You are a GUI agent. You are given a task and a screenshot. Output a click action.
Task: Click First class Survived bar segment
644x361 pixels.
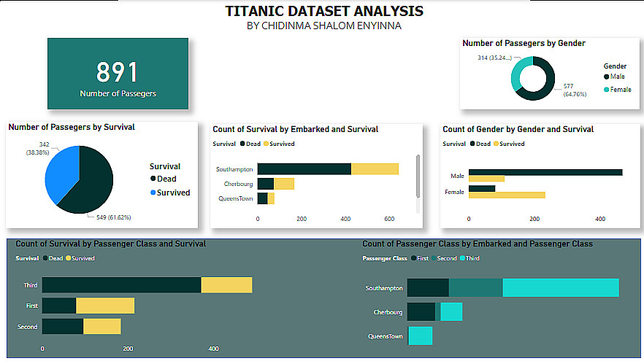pyautogui.click(x=105, y=306)
